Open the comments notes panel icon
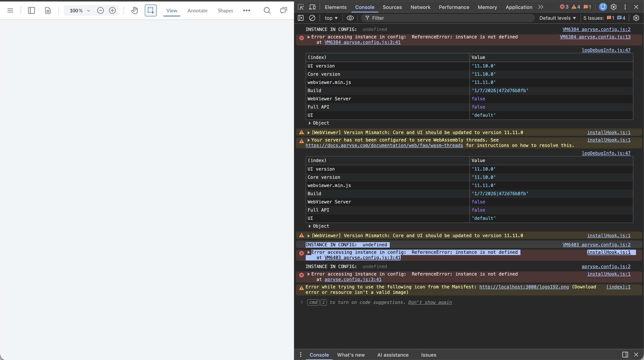This screenshot has width=644, height=360. [284, 10]
